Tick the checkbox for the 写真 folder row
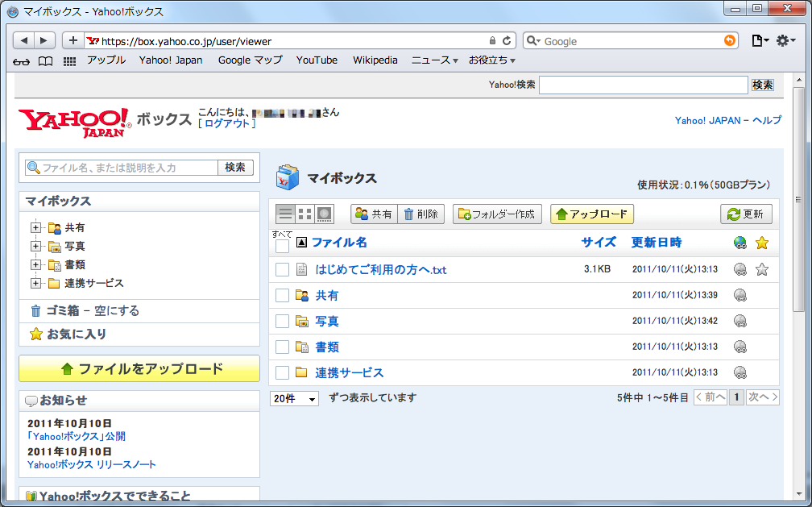 (282, 322)
